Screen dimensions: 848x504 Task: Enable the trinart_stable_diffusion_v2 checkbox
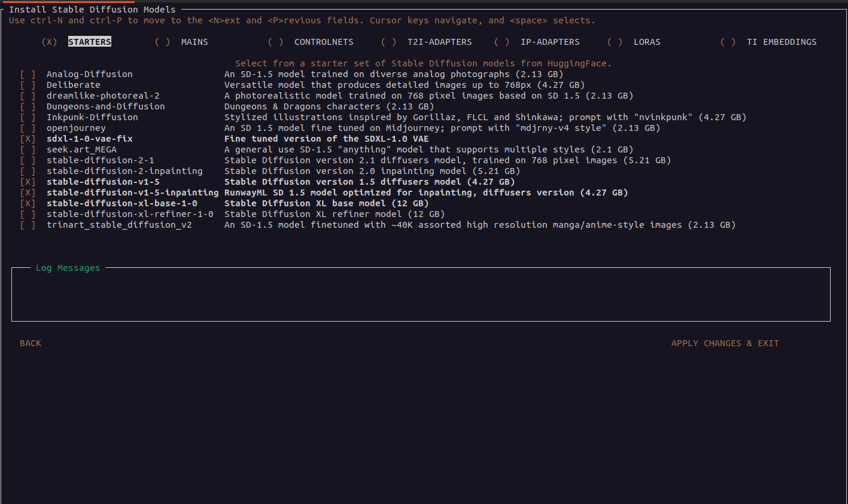tap(28, 225)
